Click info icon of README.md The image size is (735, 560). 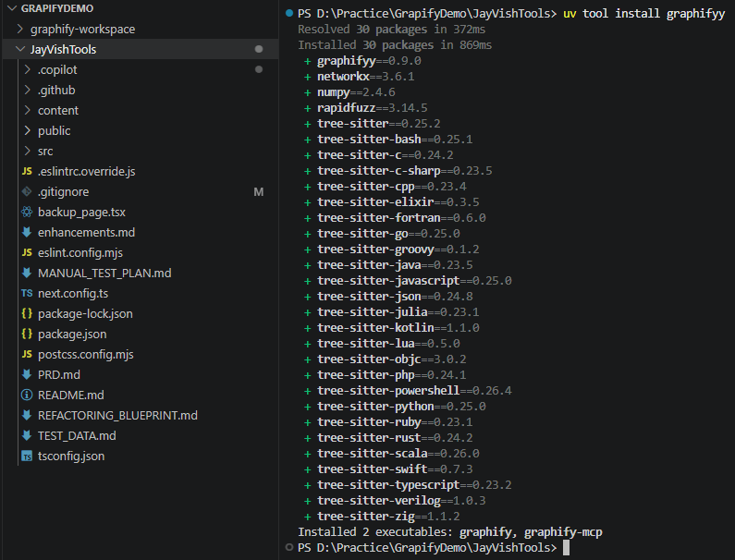[27, 395]
